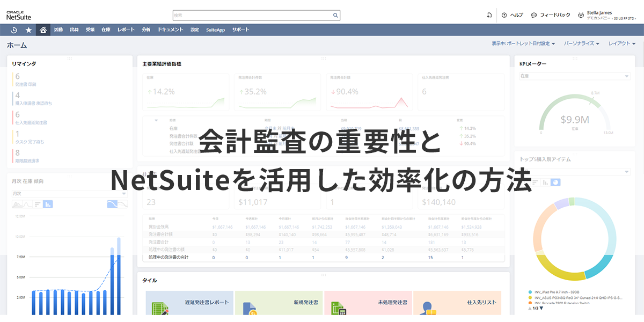Viewport: 644px width, 322px height.
Task: Select line chart type in 月次 在庫 傾向
Action: (x=28, y=204)
